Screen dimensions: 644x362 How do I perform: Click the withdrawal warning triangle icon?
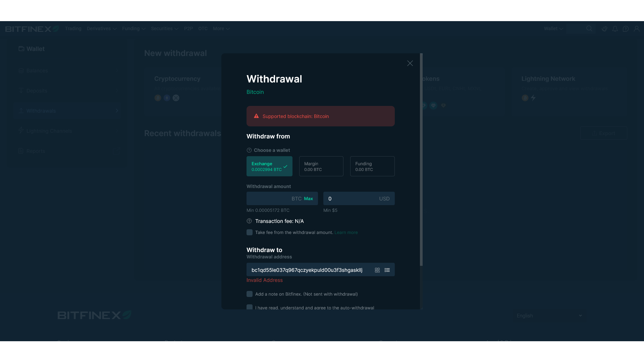(x=256, y=116)
